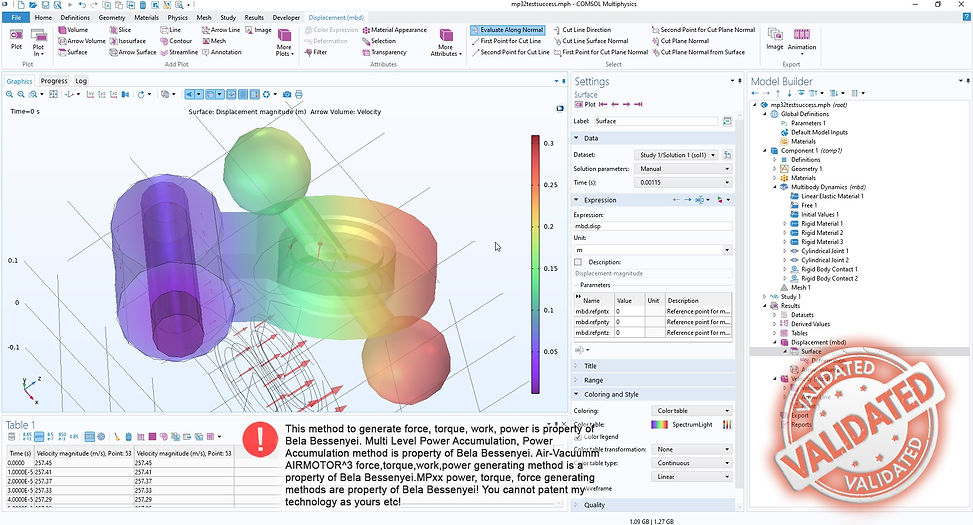Image resolution: width=973 pixels, height=525 pixels.
Task: Open the Coloring dropdown
Action: (691, 411)
